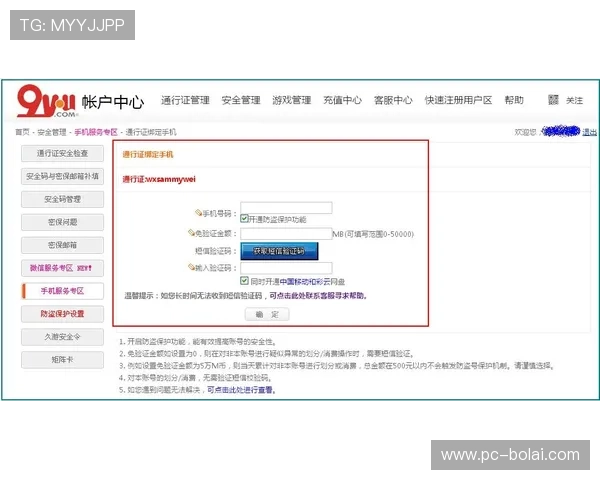Click the 通行证:wxsammywei text

click(159, 179)
